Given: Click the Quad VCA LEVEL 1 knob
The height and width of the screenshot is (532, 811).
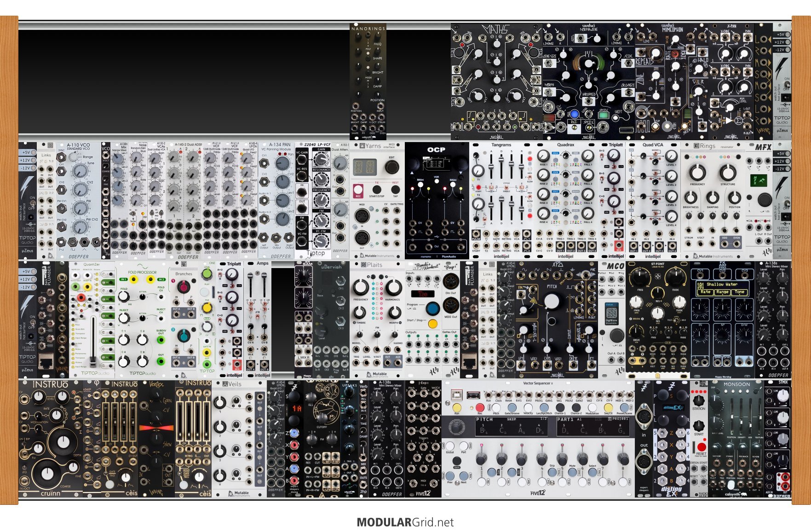Looking at the screenshot, I should (x=671, y=156).
